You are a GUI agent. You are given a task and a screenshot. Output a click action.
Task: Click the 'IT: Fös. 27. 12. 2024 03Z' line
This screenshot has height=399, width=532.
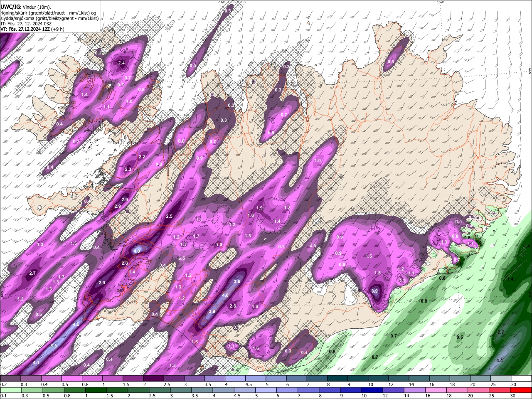pos(26,24)
